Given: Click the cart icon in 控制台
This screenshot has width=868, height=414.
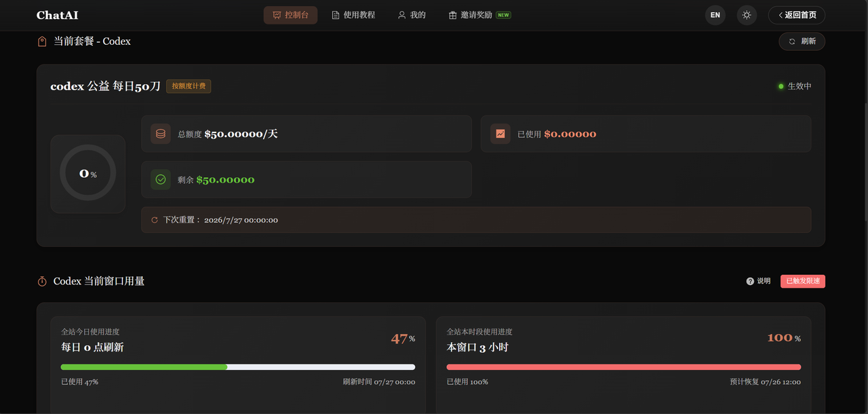Looking at the screenshot, I should (x=277, y=15).
